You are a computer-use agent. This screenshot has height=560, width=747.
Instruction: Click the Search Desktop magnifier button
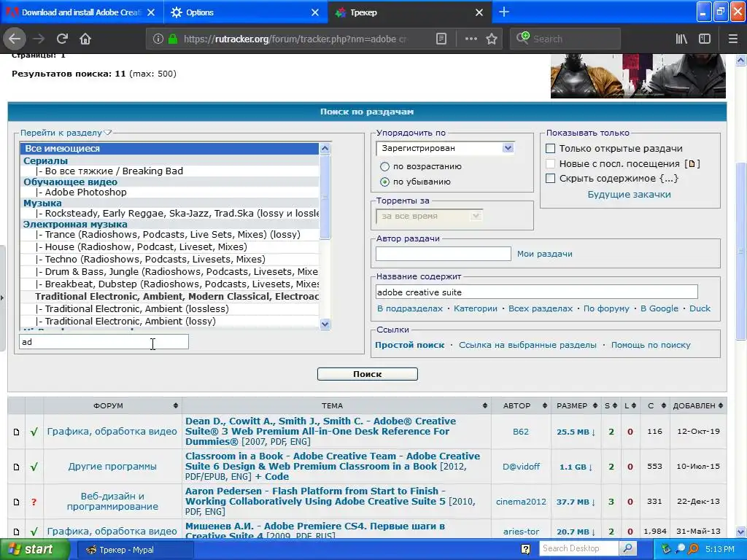(x=627, y=548)
